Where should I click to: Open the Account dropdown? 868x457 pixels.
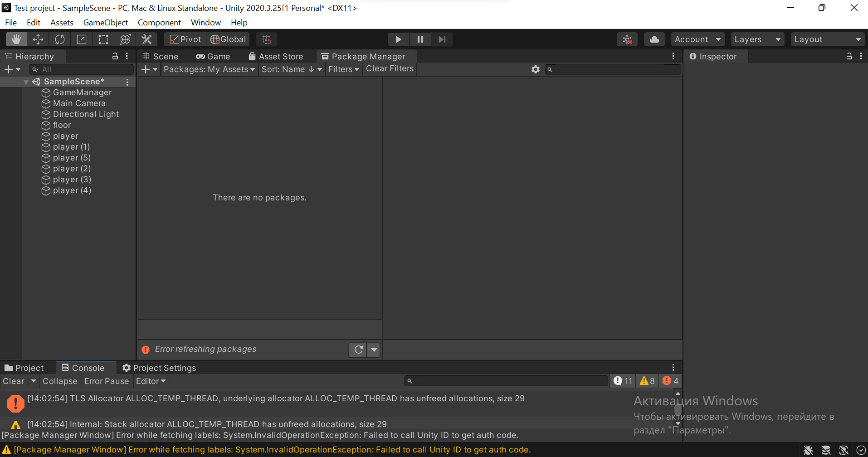click(697, 39)
